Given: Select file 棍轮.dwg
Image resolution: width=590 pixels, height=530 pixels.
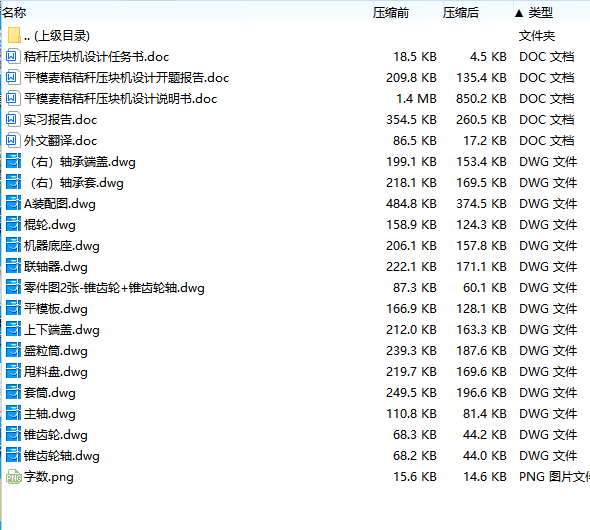Looking at the screenshot, I should (50, 225).
